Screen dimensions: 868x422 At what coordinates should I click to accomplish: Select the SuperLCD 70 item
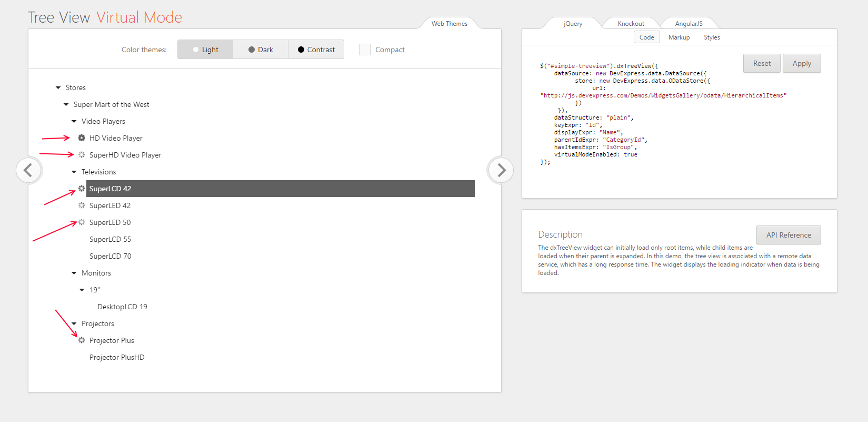coord(110,256)
